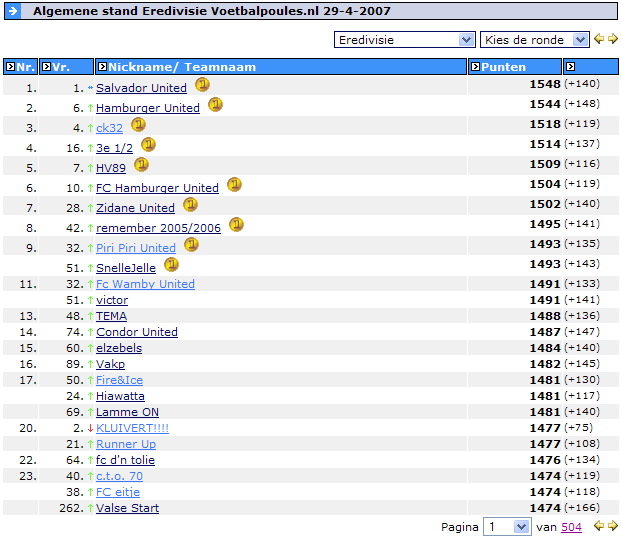
Task: Open the Piri Piri United team link
Action: (x=135, y=248)
